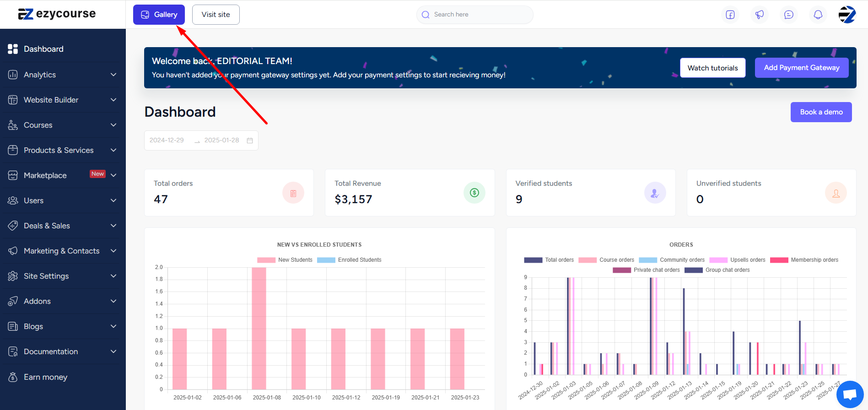Toggle Upsells orders legend series
868x410 pixels.
737,260
